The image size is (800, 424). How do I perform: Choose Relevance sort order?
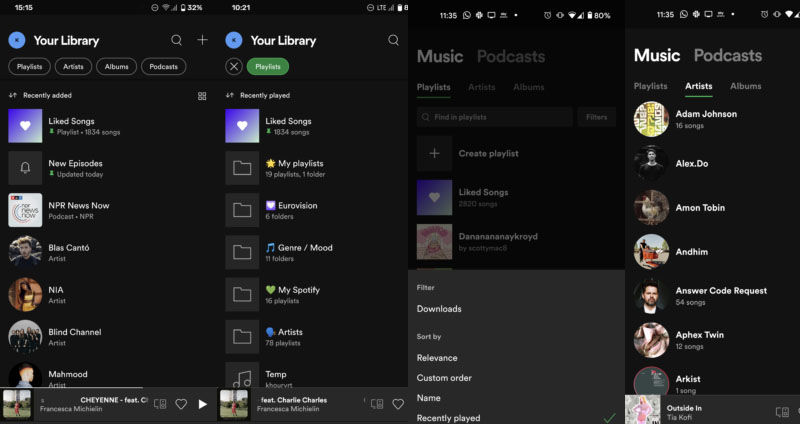point(437,358)
